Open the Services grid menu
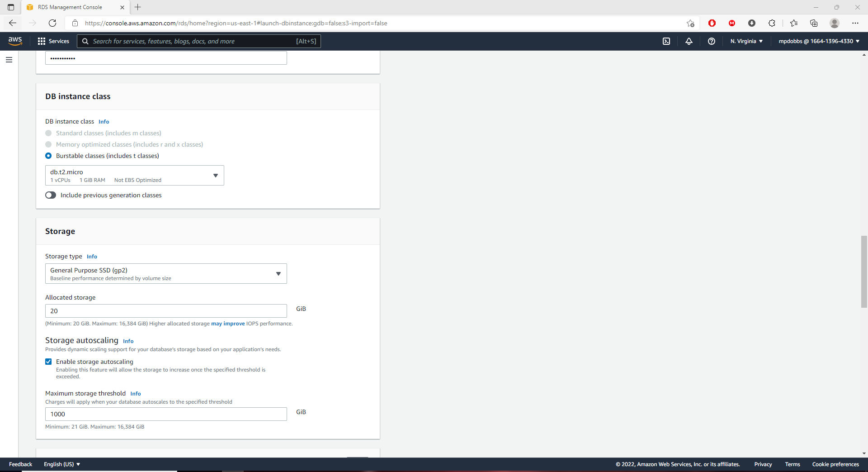868x472 pixels. pos(53,41)
